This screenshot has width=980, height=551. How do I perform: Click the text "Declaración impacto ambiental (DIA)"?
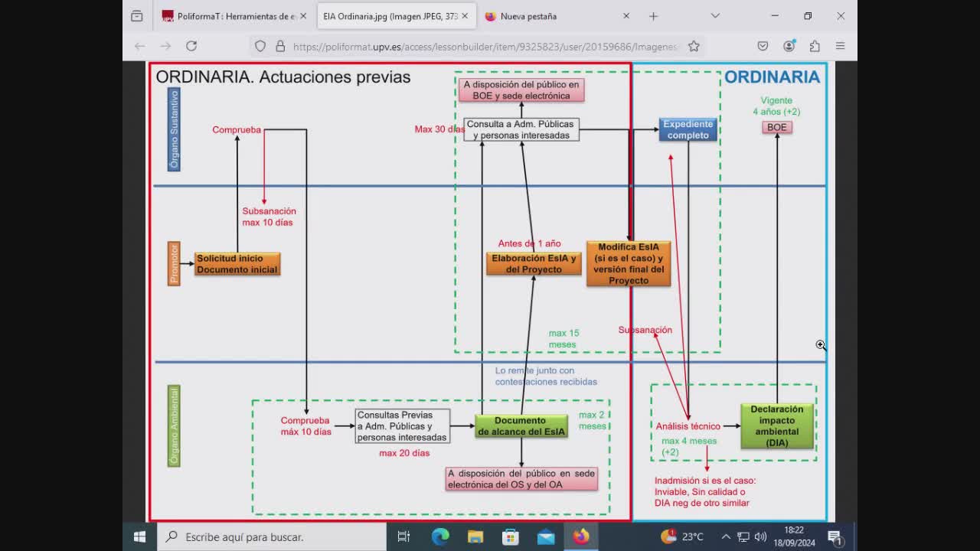coord(777,426)
